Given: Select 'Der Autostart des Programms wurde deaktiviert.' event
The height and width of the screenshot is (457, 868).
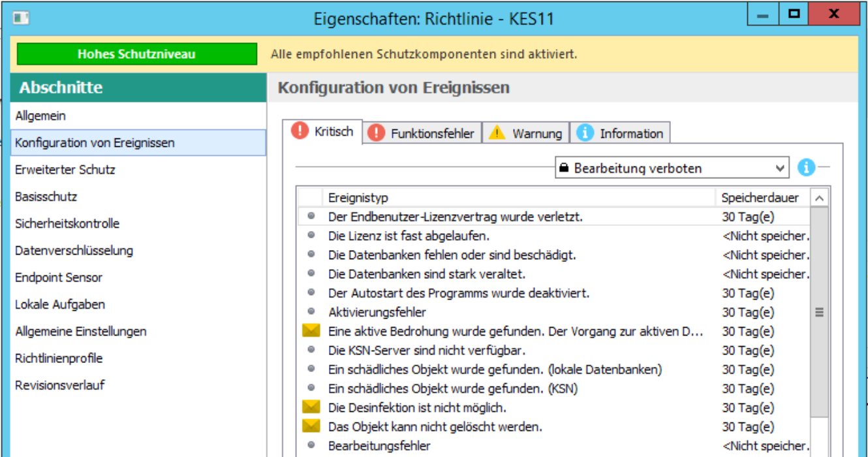Looking at the screenshot, I should coord(553,292).
